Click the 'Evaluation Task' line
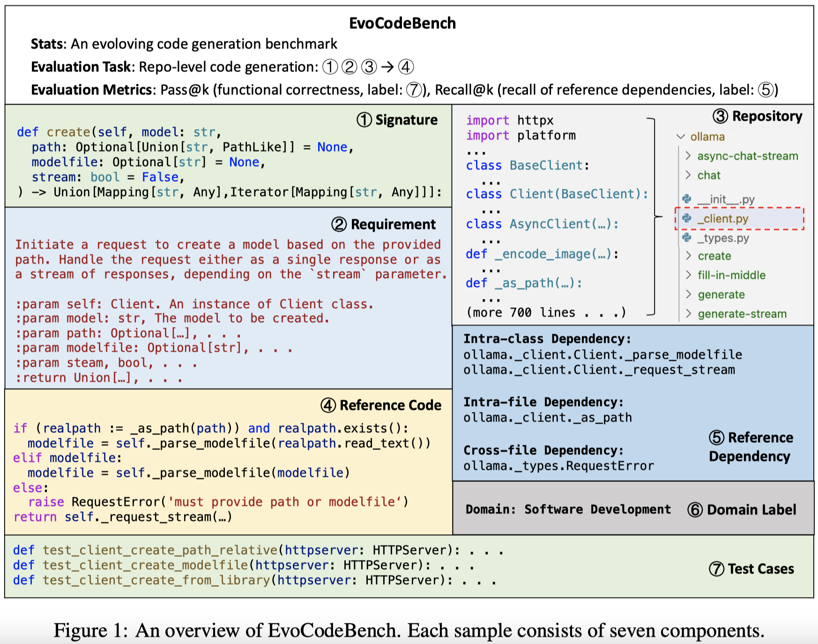818x644 pixels. coord(223,67)
